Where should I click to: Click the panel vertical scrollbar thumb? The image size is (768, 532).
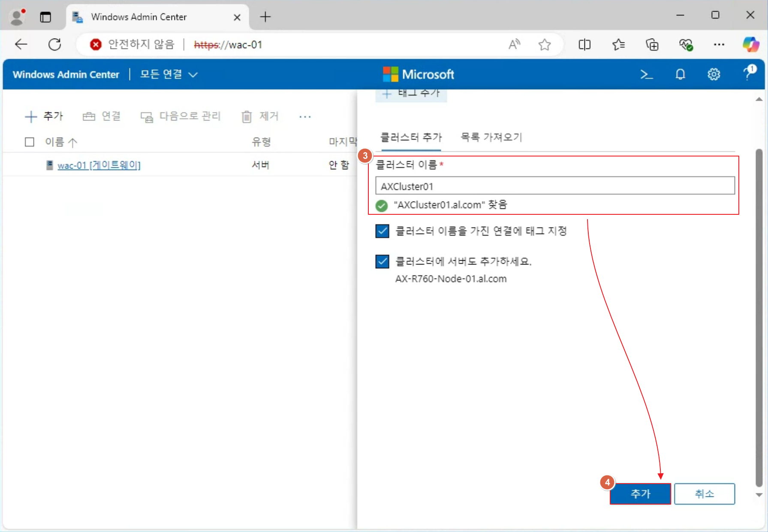[759, 317]
